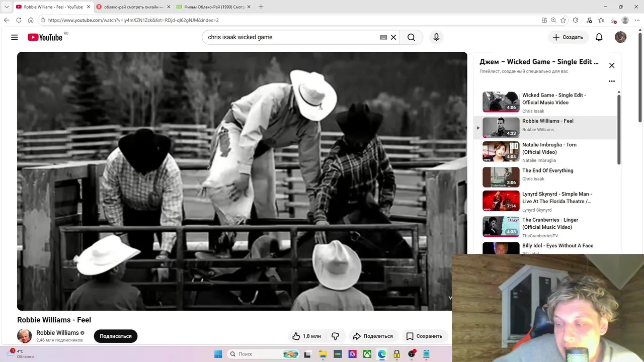Open a new browser tab
The height and width of the screenshot is (362, 644).
(261, 7)
